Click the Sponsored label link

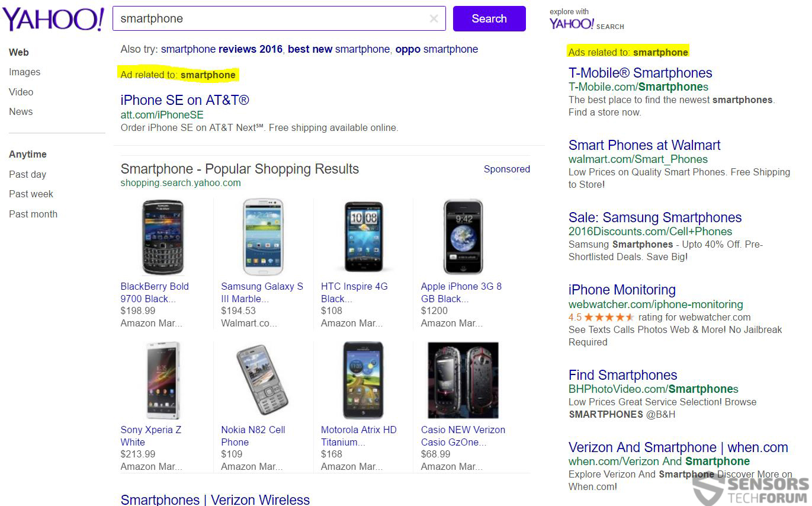tap(507, 169)
